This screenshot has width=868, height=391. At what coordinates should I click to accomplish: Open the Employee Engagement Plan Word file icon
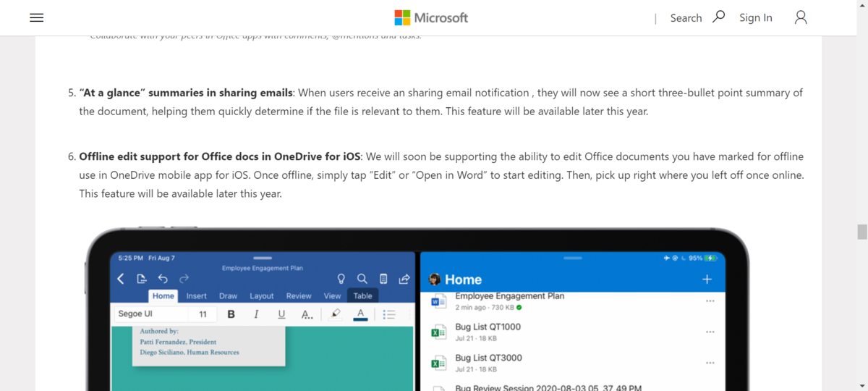(438, 302)
